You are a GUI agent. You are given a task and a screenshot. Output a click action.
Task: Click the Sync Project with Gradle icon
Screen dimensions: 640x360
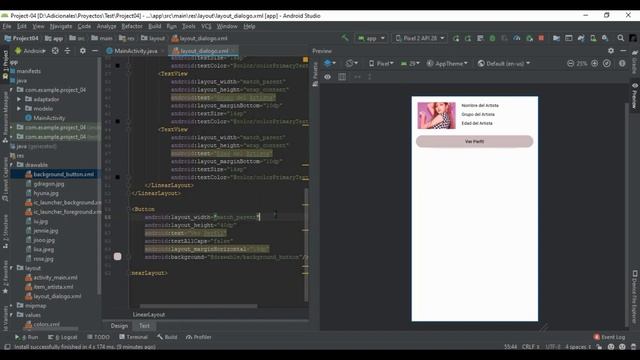pyautogui.click(x=581, y=38)
